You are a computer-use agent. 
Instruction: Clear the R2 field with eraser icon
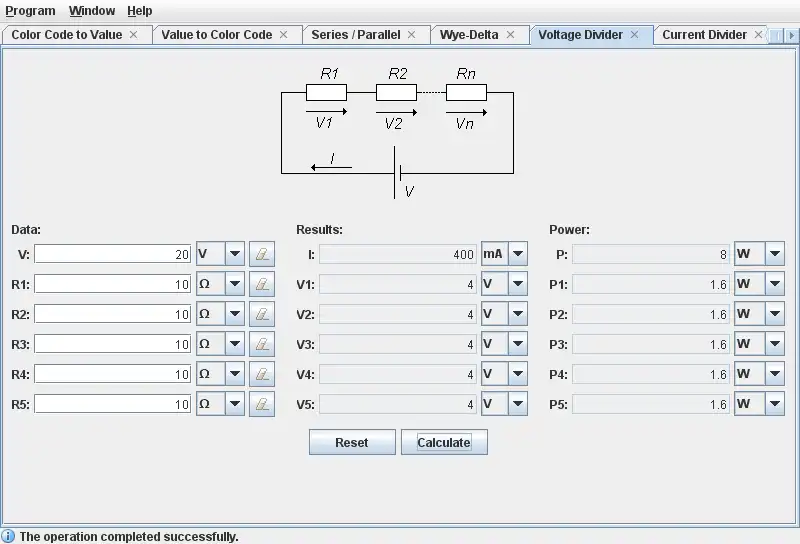pyautogui.click(x=262, y=314)
